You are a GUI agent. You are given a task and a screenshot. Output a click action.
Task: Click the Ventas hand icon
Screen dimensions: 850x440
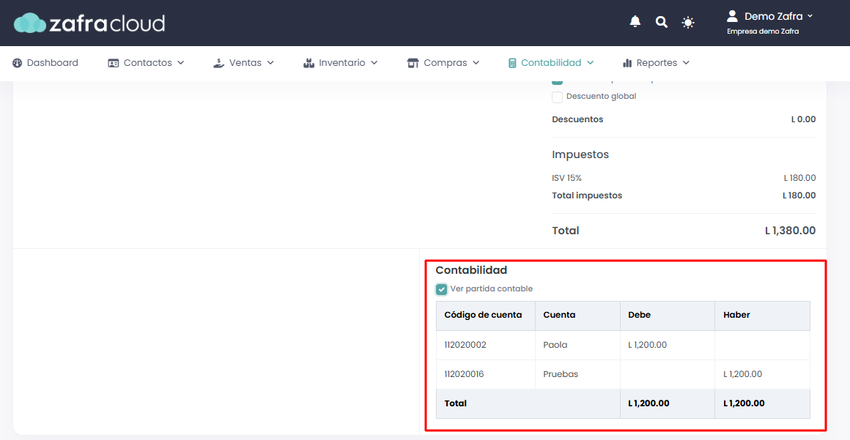pos(218,63)
